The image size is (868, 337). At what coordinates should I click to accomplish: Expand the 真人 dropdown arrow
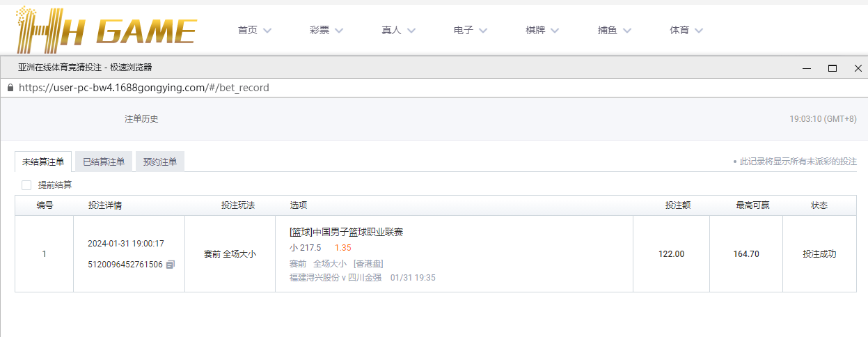pyautogui.click(x=411, y=31)
